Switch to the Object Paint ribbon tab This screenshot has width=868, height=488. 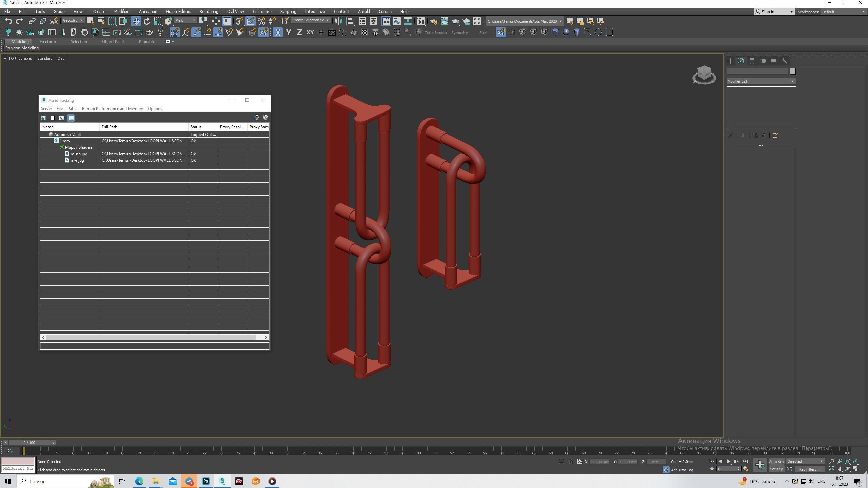(x=113, y=42)
